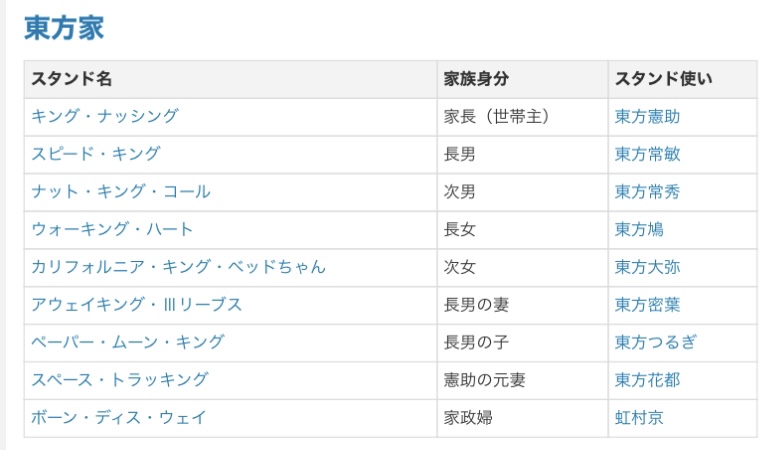Click アウェイキング・IIIリーブス stand link
The height and width of the screenshot is (450, 767).
click(136, 304)
